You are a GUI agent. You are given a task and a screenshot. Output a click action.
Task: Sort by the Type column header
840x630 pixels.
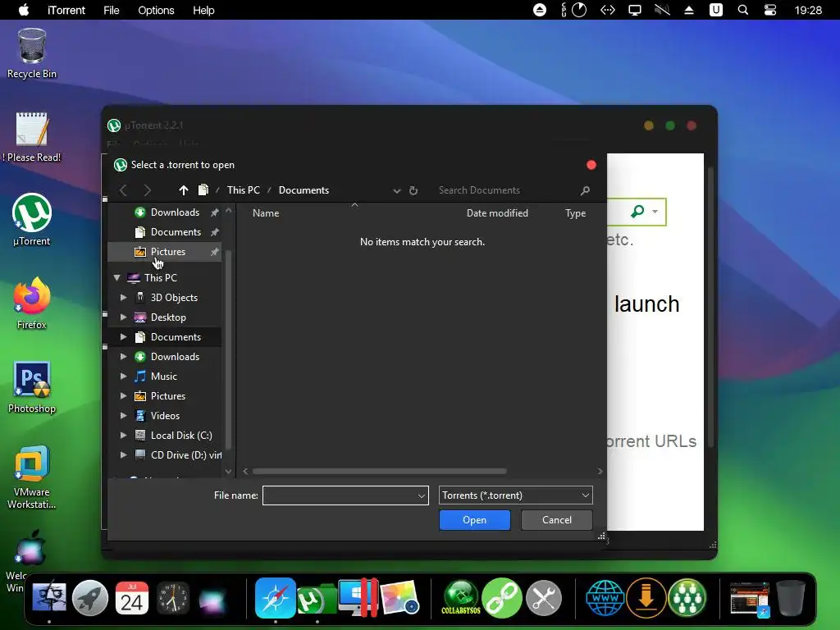coord(575,213)
